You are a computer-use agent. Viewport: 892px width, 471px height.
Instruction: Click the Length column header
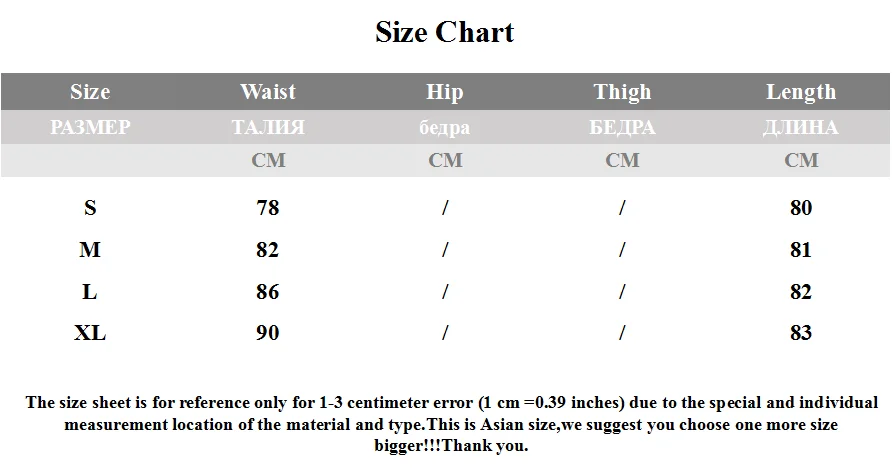tap(801, 92)
